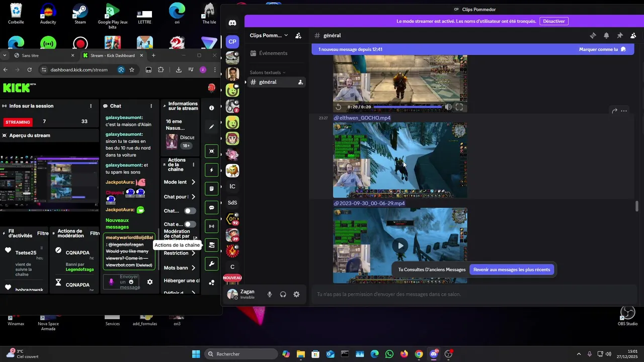Reload the Kick dashboard page
Screen dimensions: 644x362
(x=30, y=70)
